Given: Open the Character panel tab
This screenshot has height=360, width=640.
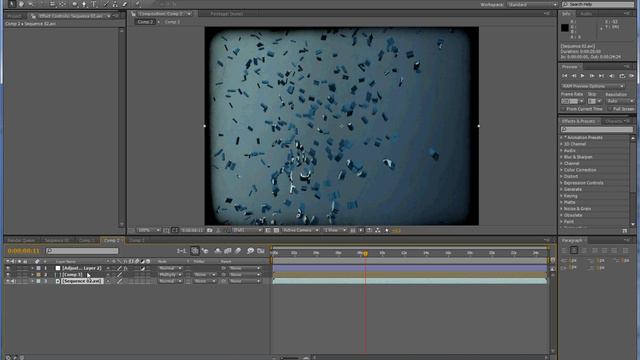Looking at the screenshot, I should (x=613, y=121).
